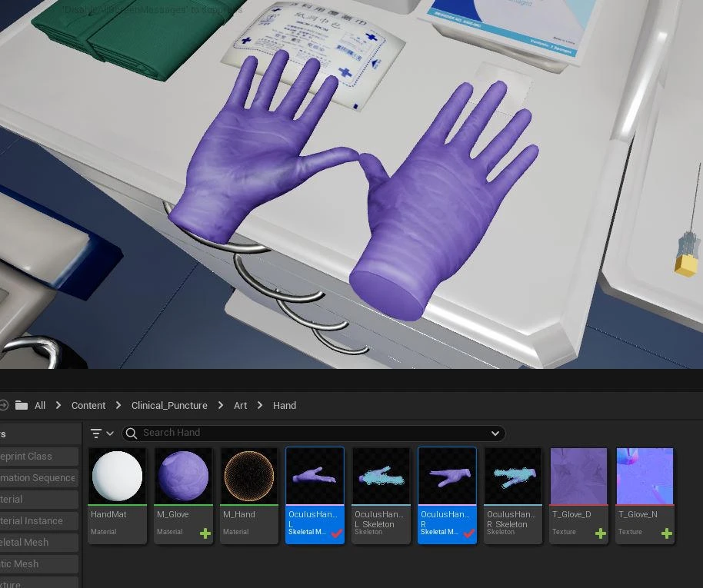Open the filter settings icon
703x588 pixels.
tap(95, 434)
